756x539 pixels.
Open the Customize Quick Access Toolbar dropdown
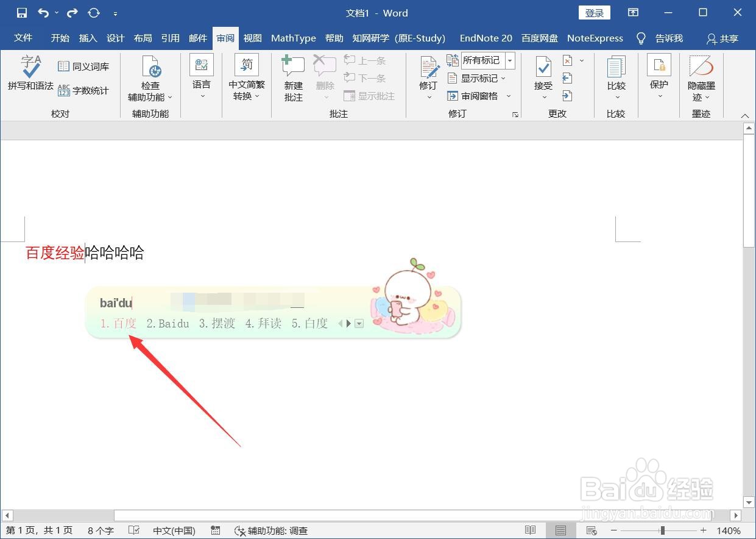115,13
